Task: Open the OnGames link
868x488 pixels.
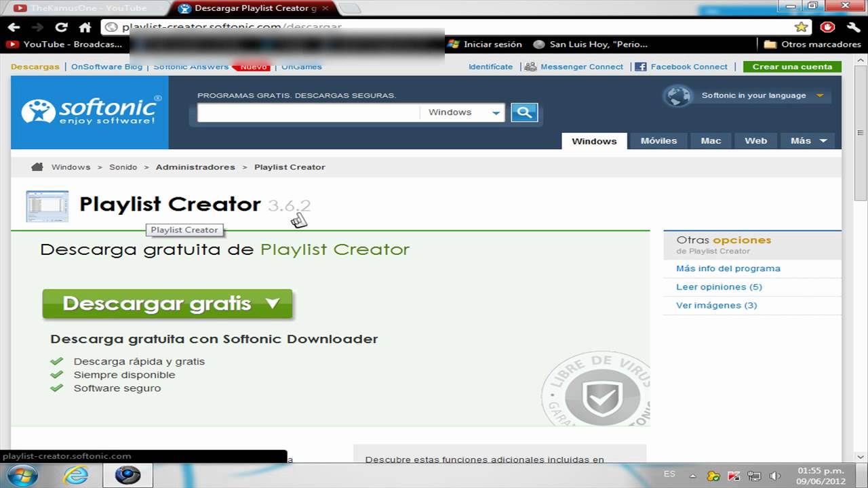Action: click(302, 66)
